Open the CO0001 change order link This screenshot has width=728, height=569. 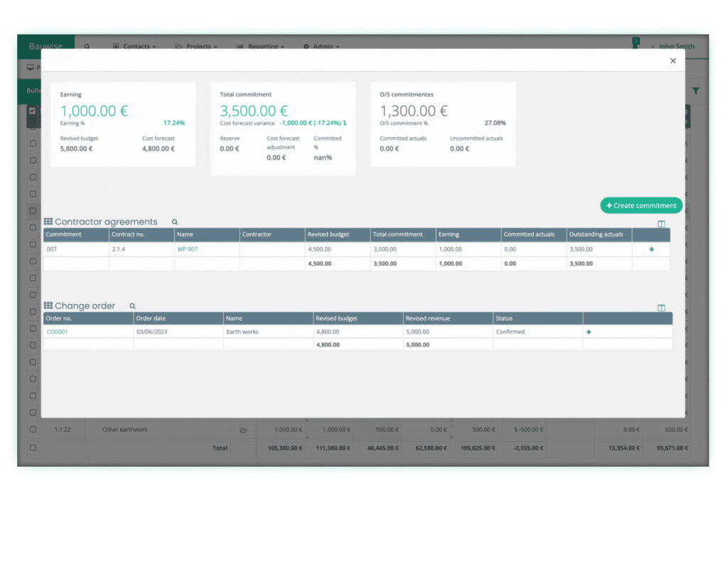tap(57, 332)
